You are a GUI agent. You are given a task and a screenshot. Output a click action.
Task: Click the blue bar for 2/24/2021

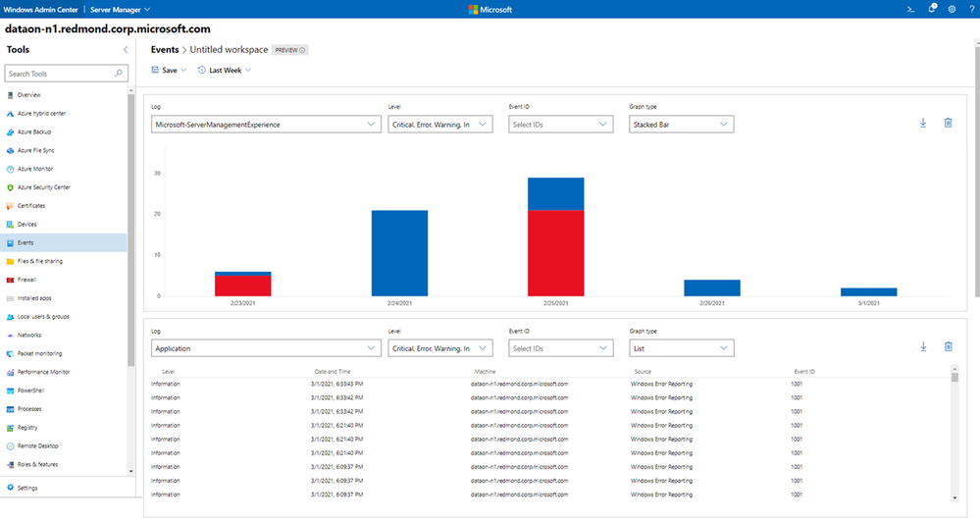click(x=399, y=253)
